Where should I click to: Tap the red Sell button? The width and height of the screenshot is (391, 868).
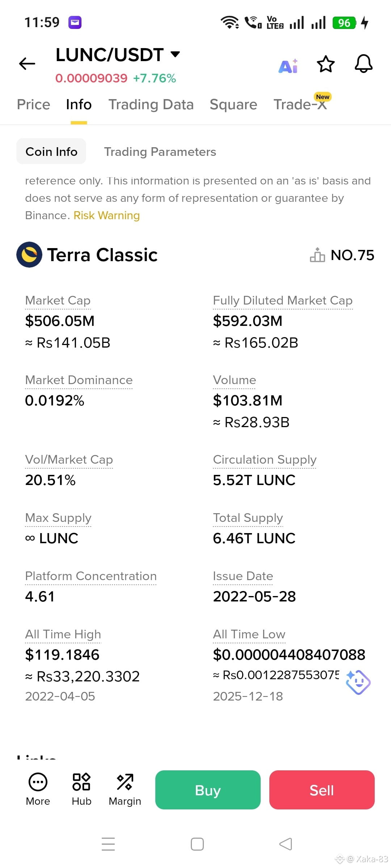(x=322, y=790)
